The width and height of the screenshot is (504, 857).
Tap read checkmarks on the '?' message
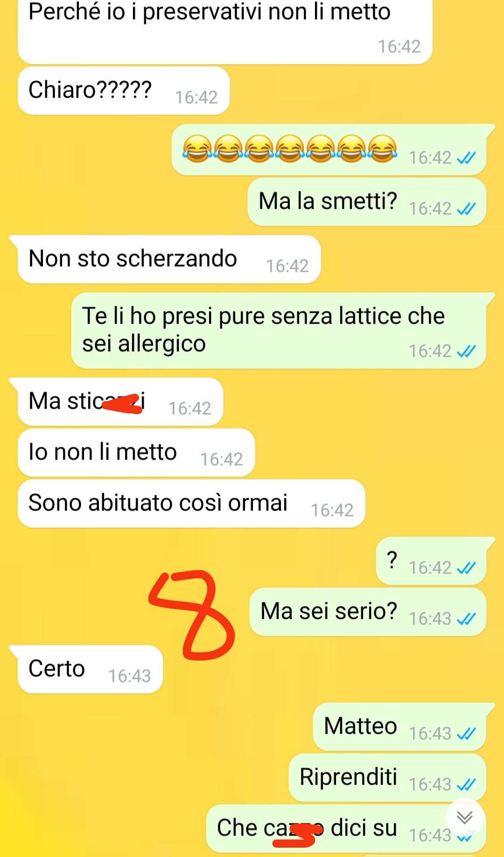click(466, 568)
